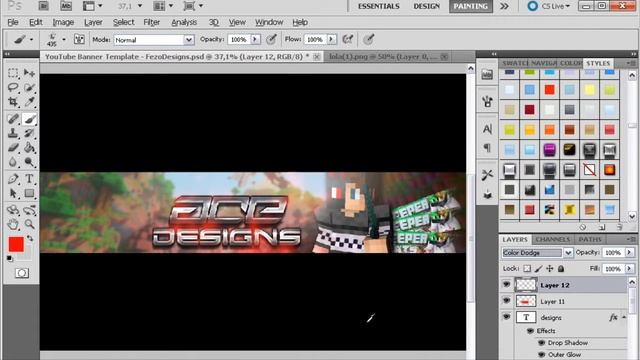Toggle Drop Shadow effect visibility
The height and width of the screenshot is (360, 640).
[542, 343]
